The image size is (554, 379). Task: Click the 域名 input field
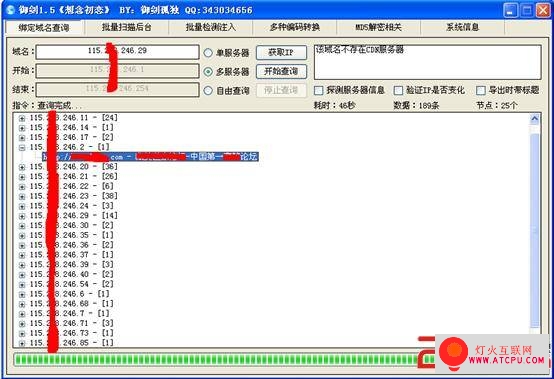click(117, 52)
